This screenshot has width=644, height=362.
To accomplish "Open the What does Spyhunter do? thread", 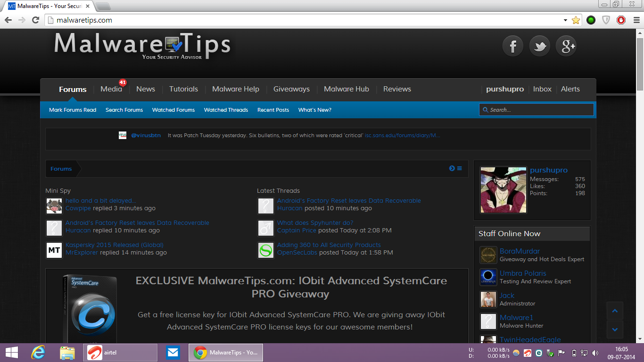I will (x=315, y=223).
